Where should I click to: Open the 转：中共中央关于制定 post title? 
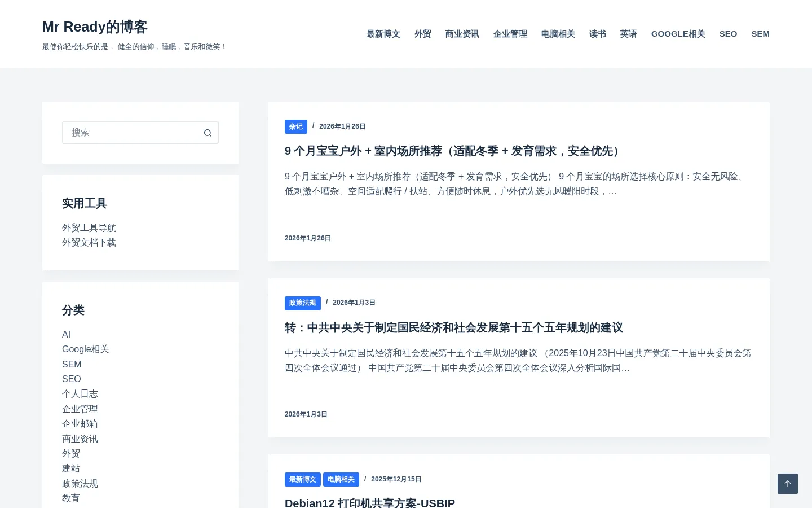point(454,327)
